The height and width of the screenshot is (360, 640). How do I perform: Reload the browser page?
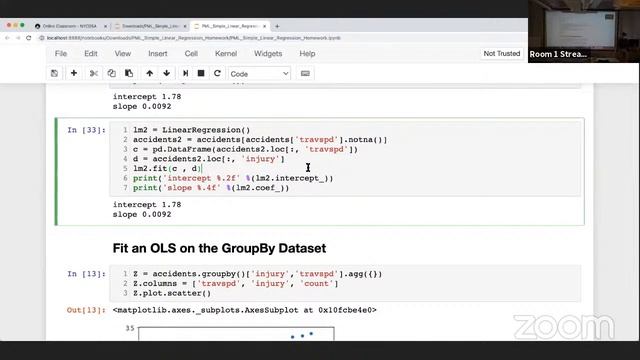coord(29,38)
